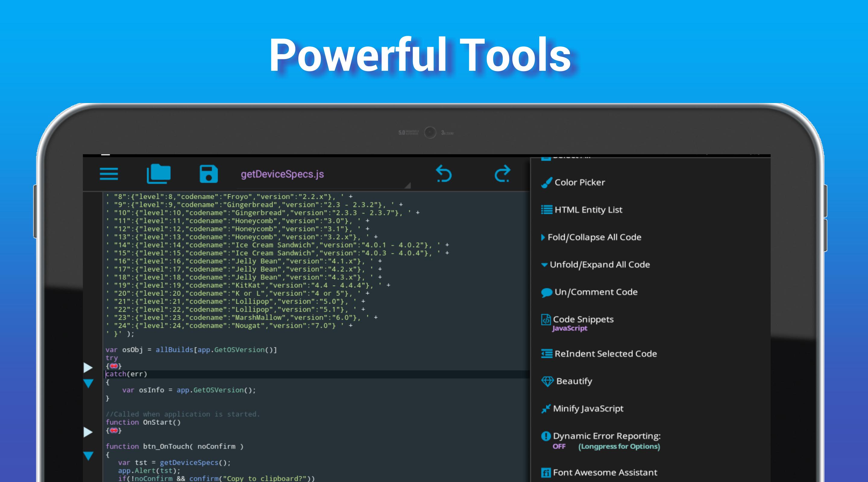Click the HTML Entity List icon
This screenshot has height=482, width=868.
coord(546,209)
